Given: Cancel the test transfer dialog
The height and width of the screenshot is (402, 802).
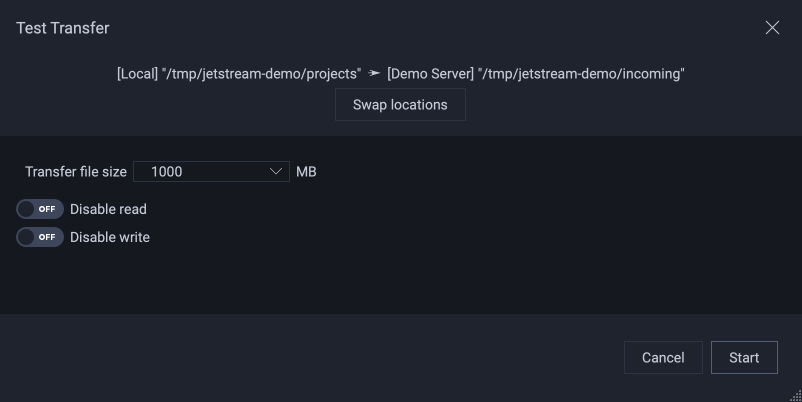Looking at the screenshot, I should 663,358.
